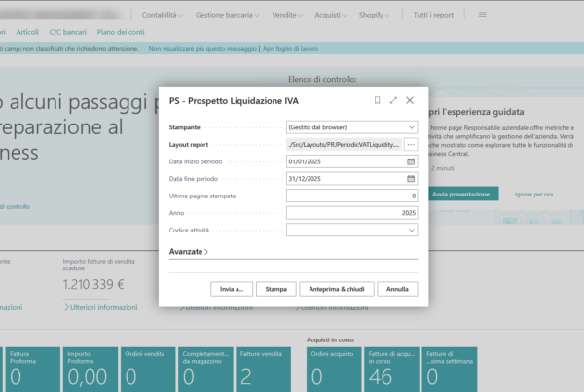Click the Stampa button
Image resolution: width=584 pixels, height=392 pixels.
(276, 289)
